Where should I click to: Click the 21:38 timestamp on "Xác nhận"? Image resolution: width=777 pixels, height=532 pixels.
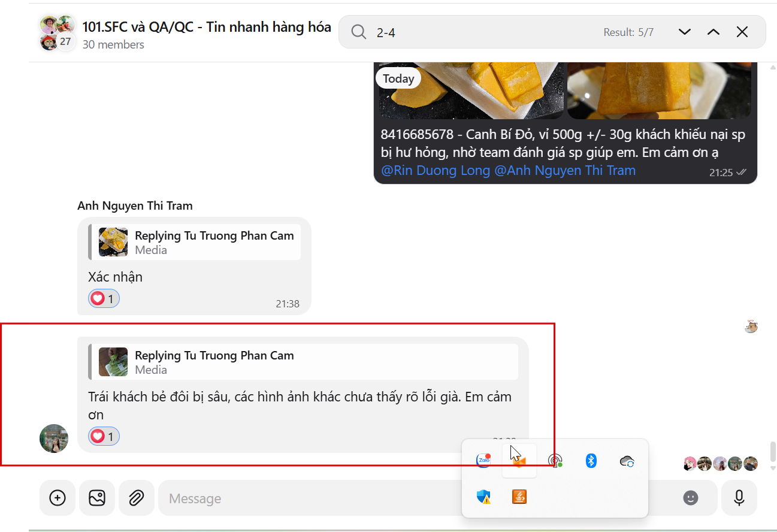[x=288, y=304]
